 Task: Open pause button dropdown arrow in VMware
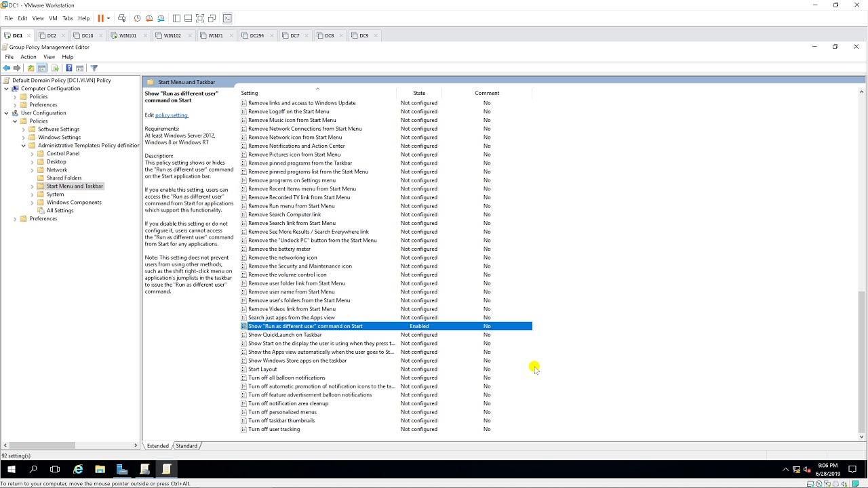(x=108, y=18)
